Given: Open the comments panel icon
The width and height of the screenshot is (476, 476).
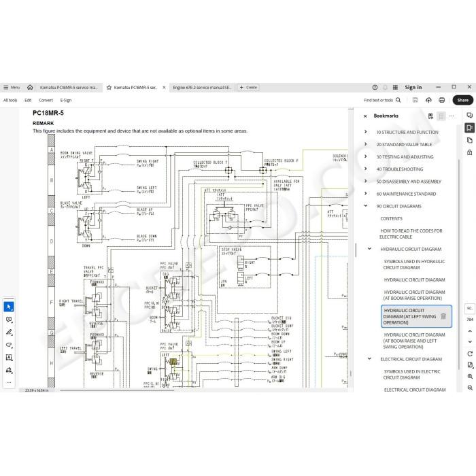Looking at the screenshot, I should pos(470,116).
